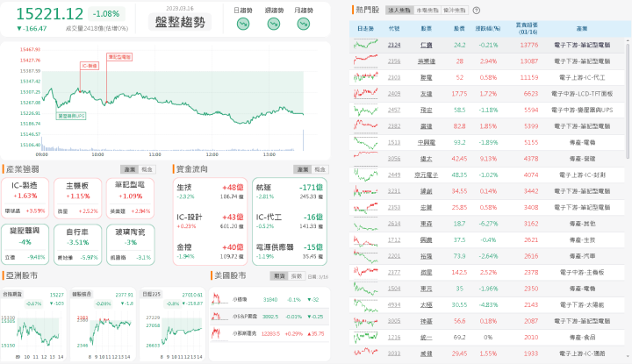Image resolution: width=632 pixels, height=364 pixels.
Task: Select 產業 toggle in 資金流向 section
Action: pos(302,169)
